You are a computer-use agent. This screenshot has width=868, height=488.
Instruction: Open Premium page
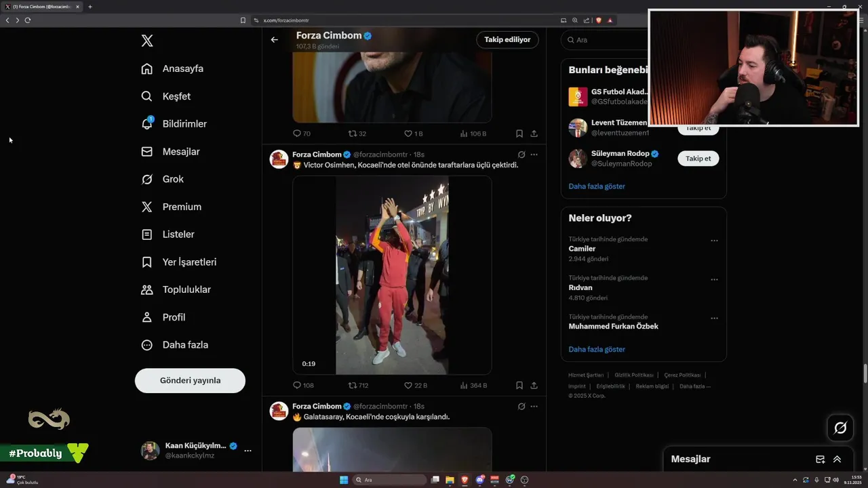[171, 207]
